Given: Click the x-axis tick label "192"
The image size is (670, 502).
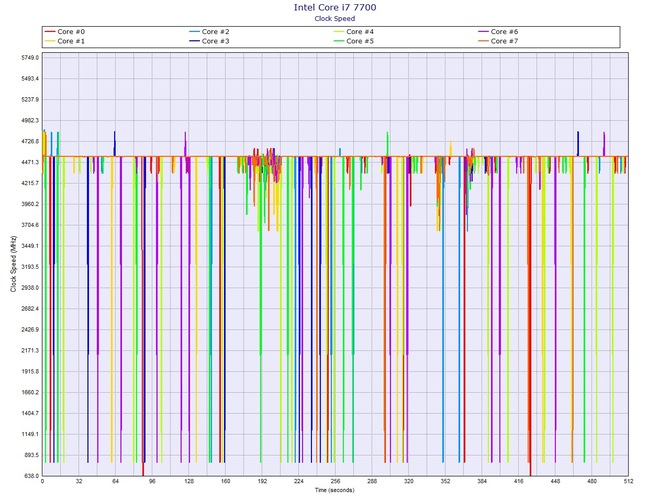Looking at the screenshot, I should [262, 481].
